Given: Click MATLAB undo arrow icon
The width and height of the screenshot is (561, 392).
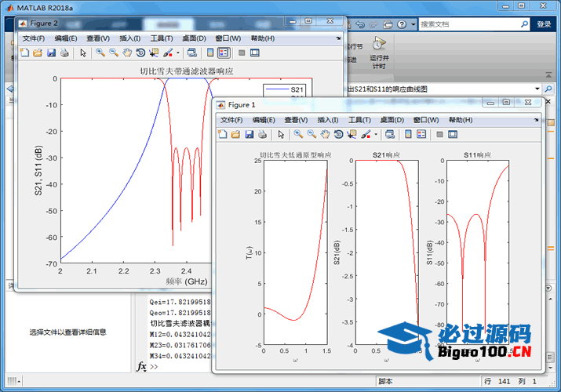Looking at the screenshot, I should point(360,24).
